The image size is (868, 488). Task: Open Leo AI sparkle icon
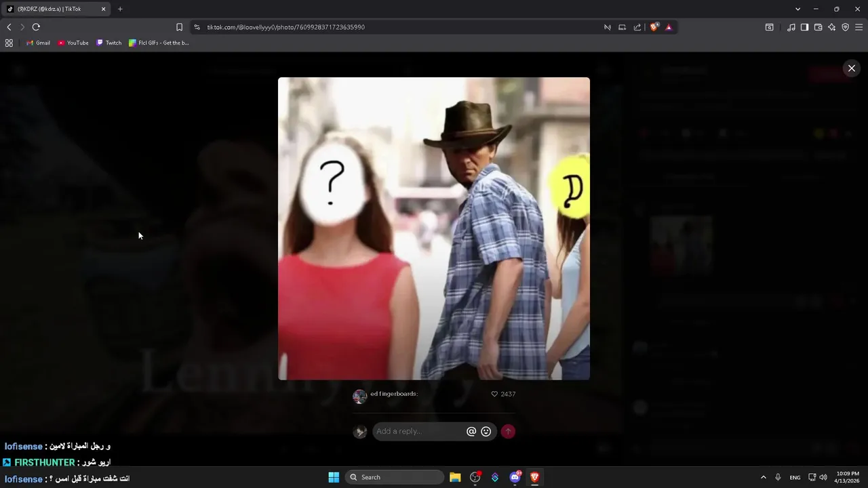(831, 27)
